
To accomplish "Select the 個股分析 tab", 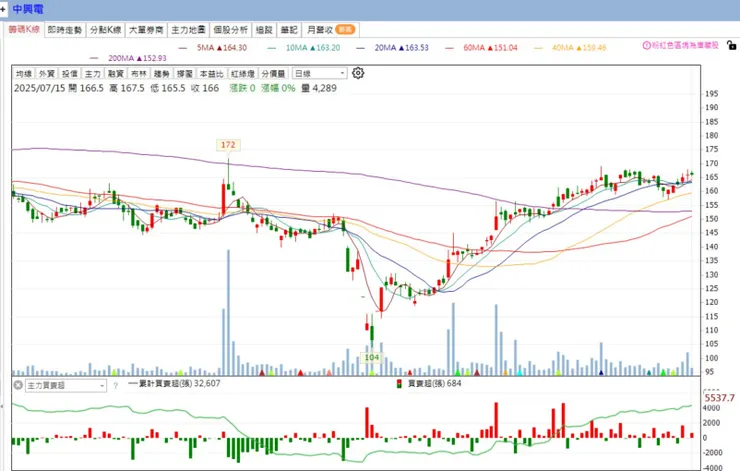I will [230, 30].
